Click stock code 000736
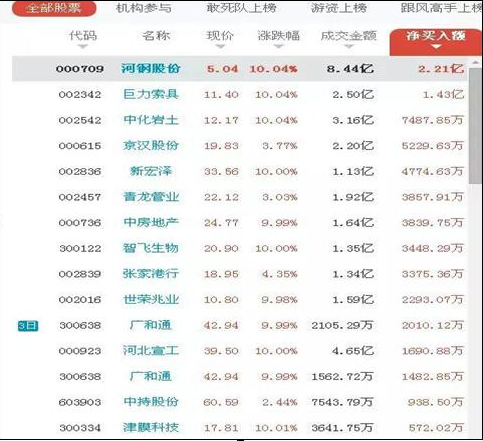483x441 pixels. coord(80,223)
